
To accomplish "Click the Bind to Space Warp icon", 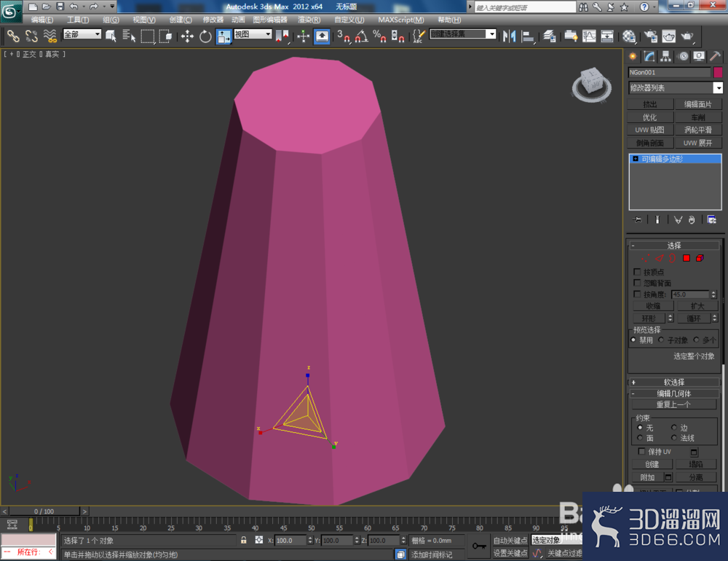I will [50, 36].
